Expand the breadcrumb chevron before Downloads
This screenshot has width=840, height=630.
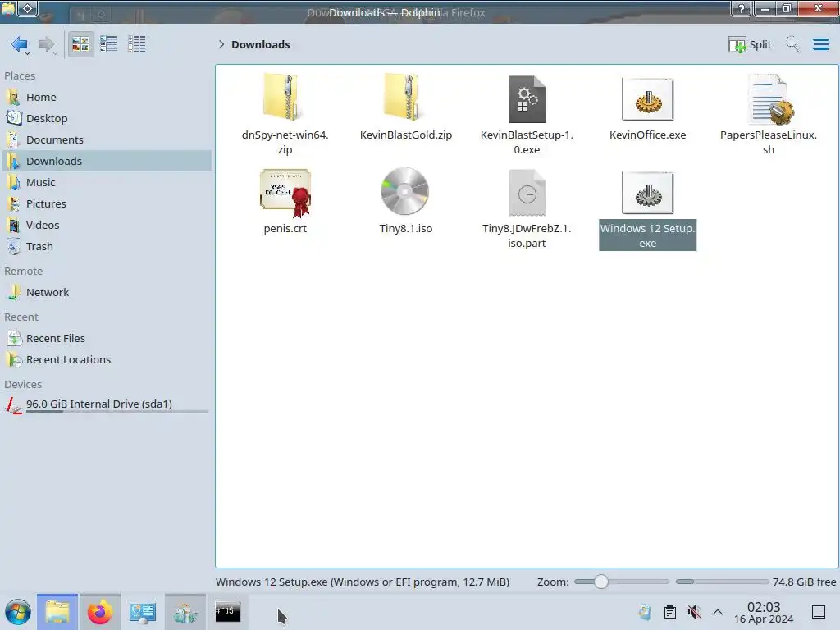(x=221, y=44)
